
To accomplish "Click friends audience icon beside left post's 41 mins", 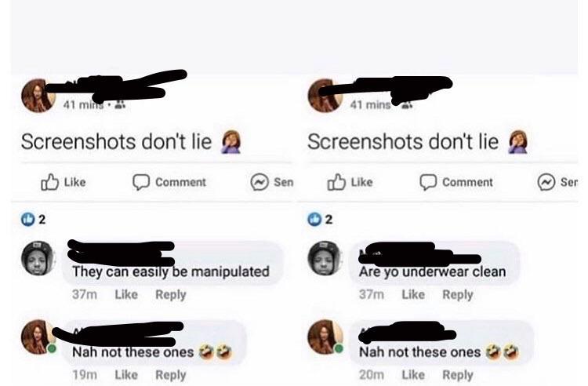I will pyautogui.click(x=120, y=104).
